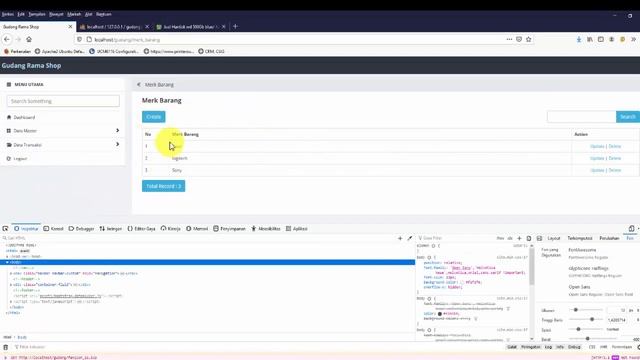
Task: Clear the console with trash icon
Action: pyautogui.click(x=6, y=347)
